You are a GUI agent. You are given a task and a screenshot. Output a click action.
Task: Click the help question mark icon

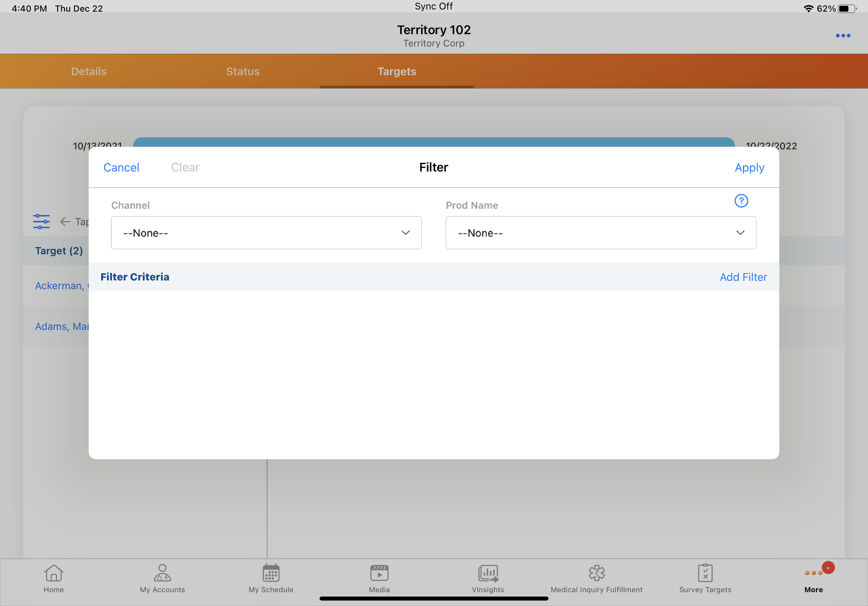tap(741, 201)
